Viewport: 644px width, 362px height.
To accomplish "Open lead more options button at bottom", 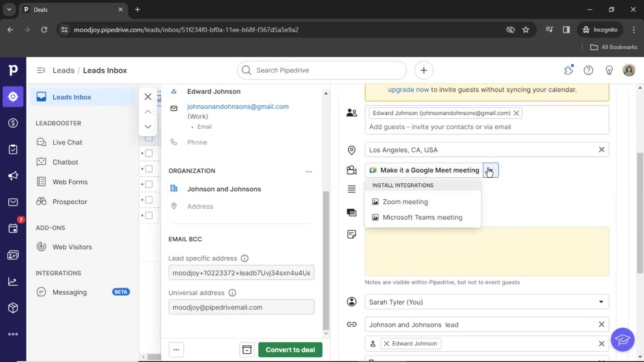I will click(x=176, y=350).
